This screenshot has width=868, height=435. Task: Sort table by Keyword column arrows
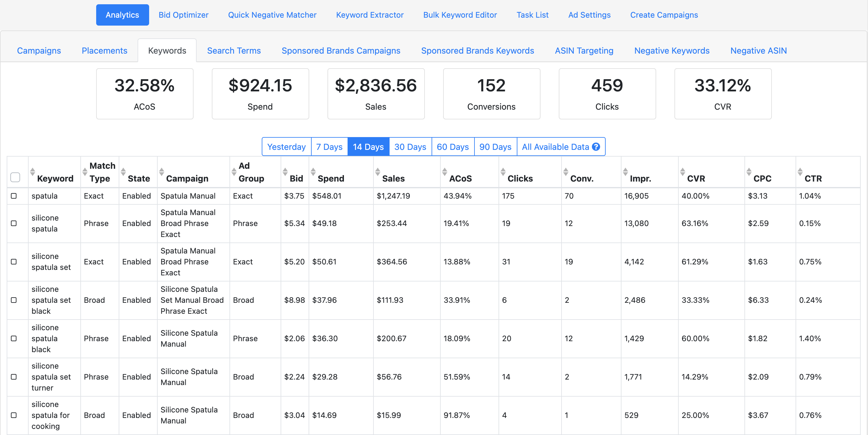click(32, 172)
